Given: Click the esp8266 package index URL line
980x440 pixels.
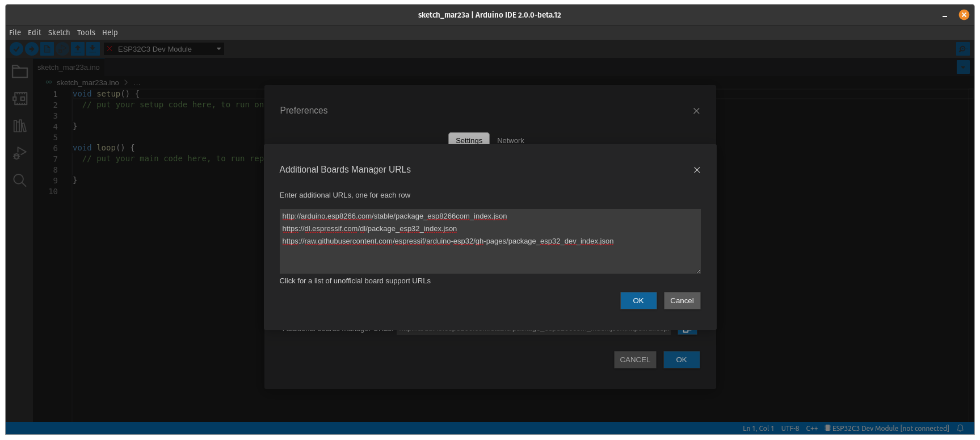Looking at the screenshot, I should point(394,216).
